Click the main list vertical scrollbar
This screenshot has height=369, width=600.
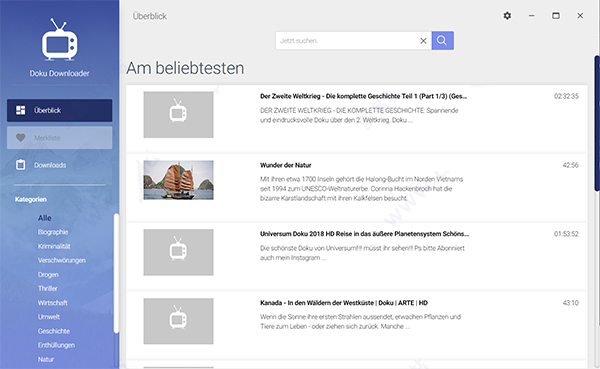pos(597,123)
